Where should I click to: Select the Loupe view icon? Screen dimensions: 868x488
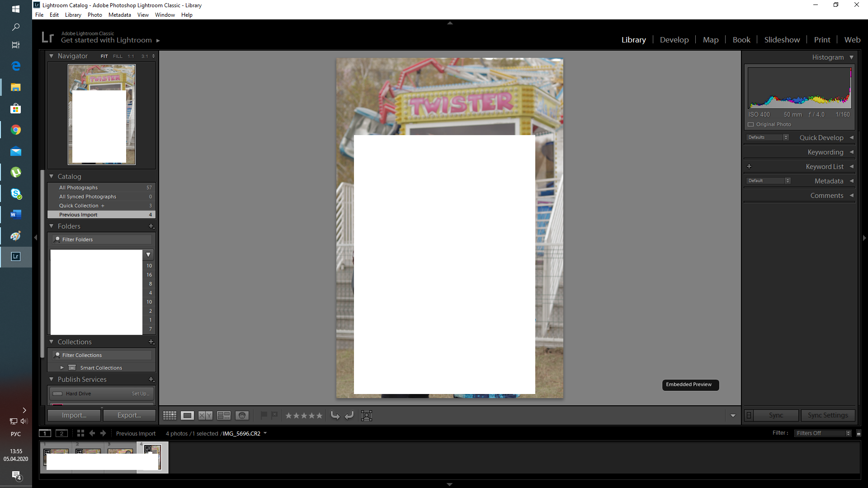point(187,415)
